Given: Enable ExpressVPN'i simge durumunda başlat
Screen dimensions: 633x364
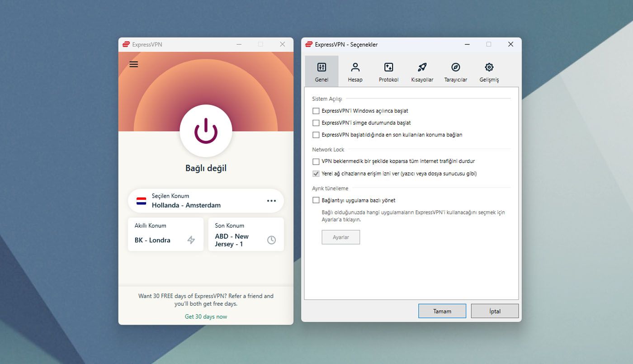Looking at the screenshot, I should tap(316, 123).
